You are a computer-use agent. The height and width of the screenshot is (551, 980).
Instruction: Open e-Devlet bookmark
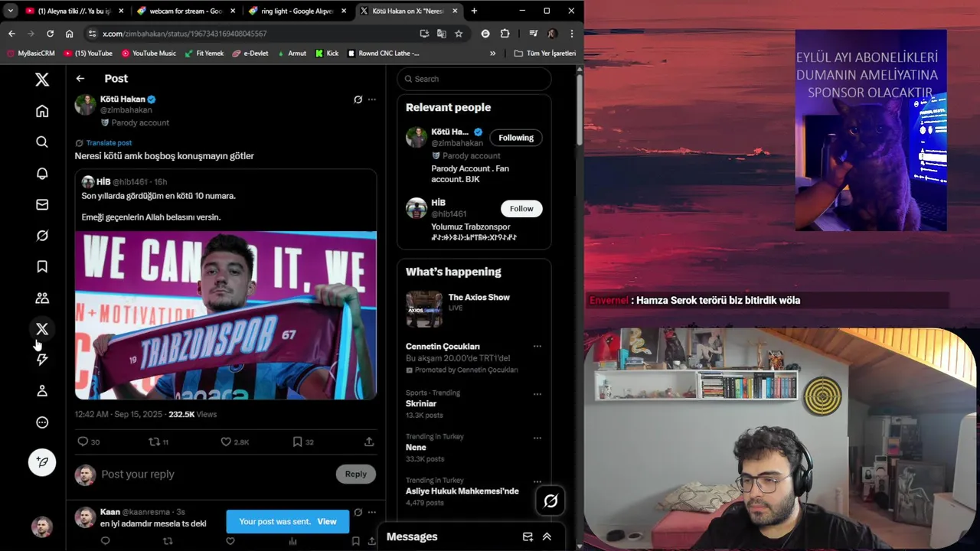[x=250, y=54]
